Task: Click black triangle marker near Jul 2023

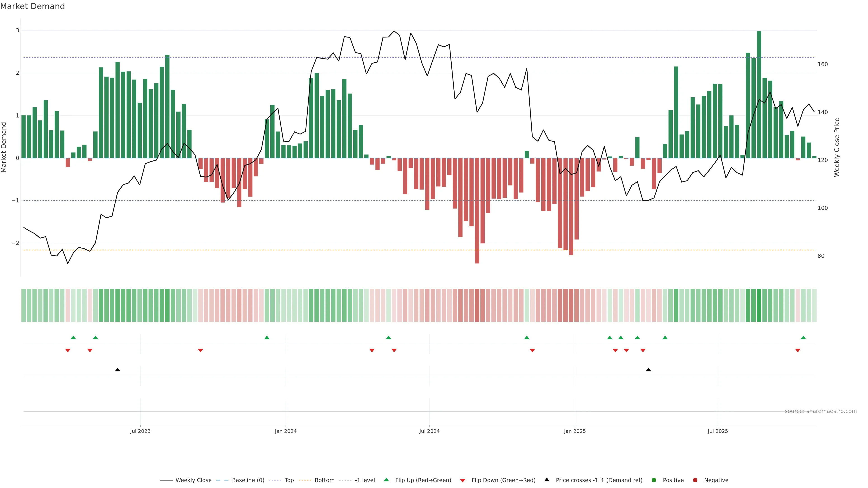Action: (x=118, y=370)
